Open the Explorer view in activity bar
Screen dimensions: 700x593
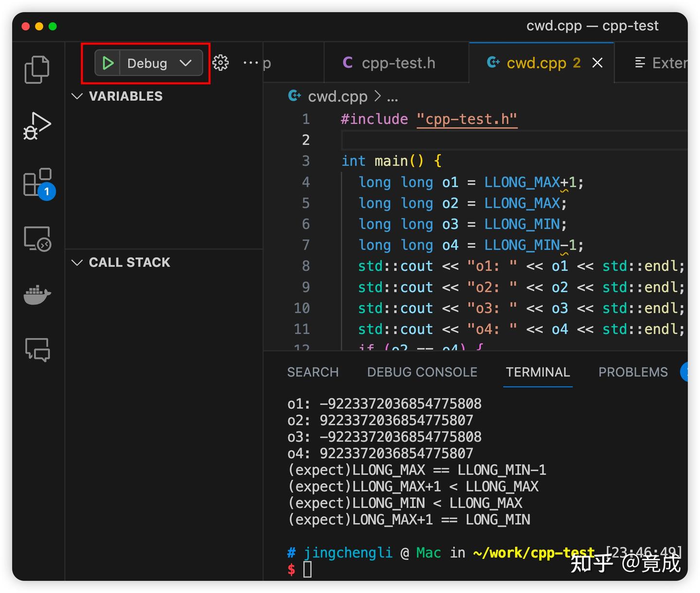[x=37, y=69]
